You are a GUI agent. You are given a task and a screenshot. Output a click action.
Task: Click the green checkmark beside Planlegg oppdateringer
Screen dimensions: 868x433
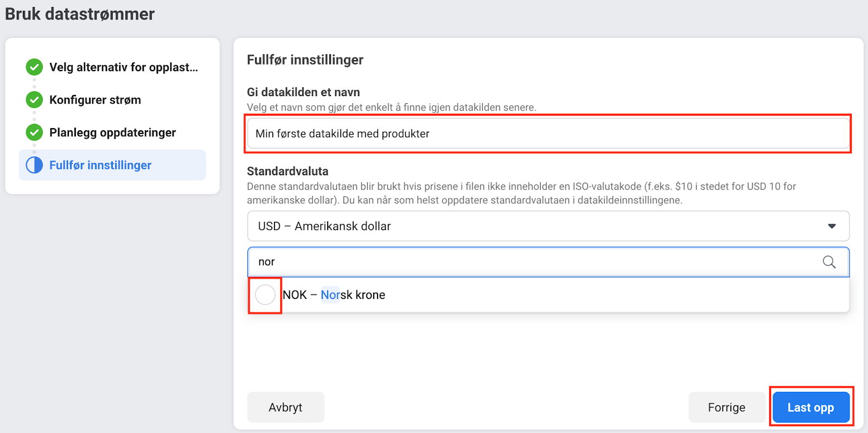click(x=34, y=132)
